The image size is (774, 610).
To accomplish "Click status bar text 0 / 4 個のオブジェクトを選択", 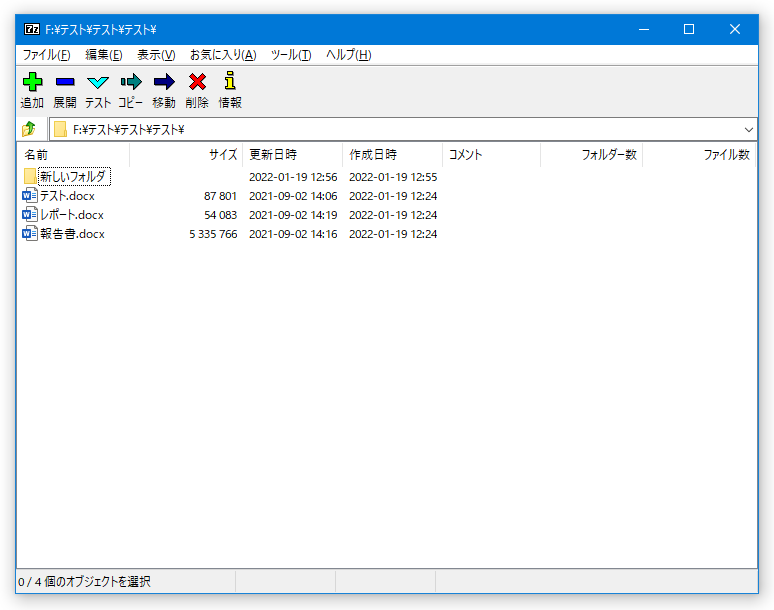I will pos(84,581).
